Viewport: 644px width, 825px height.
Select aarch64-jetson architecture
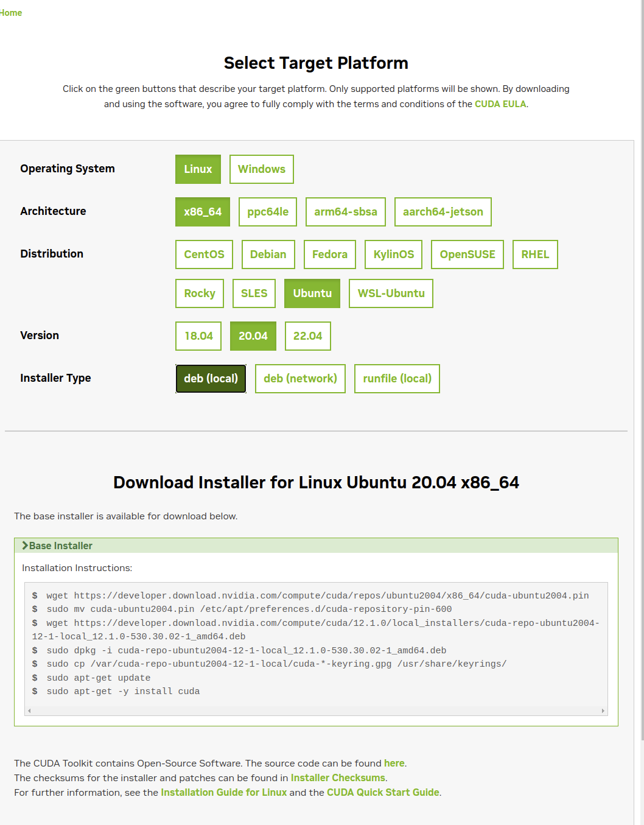[443, 212]
